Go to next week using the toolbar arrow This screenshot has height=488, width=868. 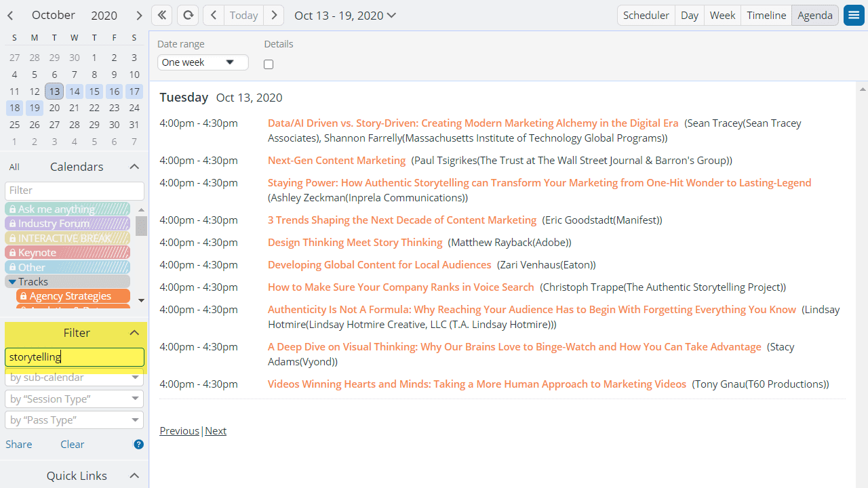273,15
